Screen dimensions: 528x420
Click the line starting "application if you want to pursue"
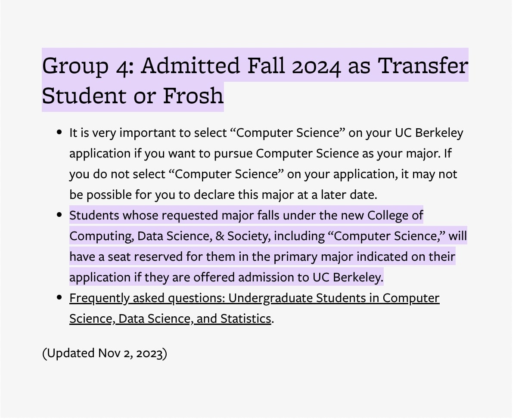(x=261, y=153)
